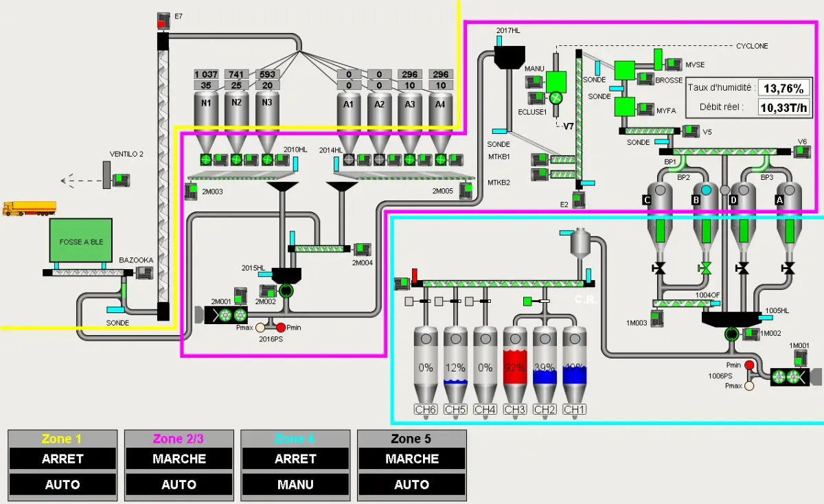824x504 pixels.
Task: Open the V6 conveyor motor icon
Action: tap(802, 151)
